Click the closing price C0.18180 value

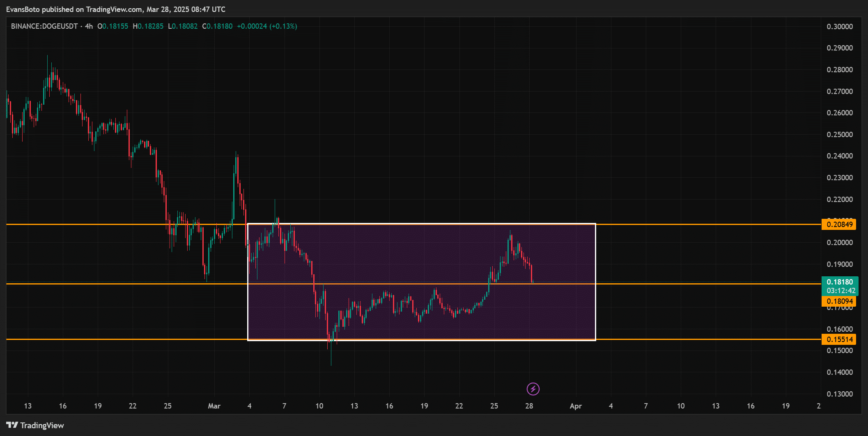pyautogui.click(x=217, y=26)
